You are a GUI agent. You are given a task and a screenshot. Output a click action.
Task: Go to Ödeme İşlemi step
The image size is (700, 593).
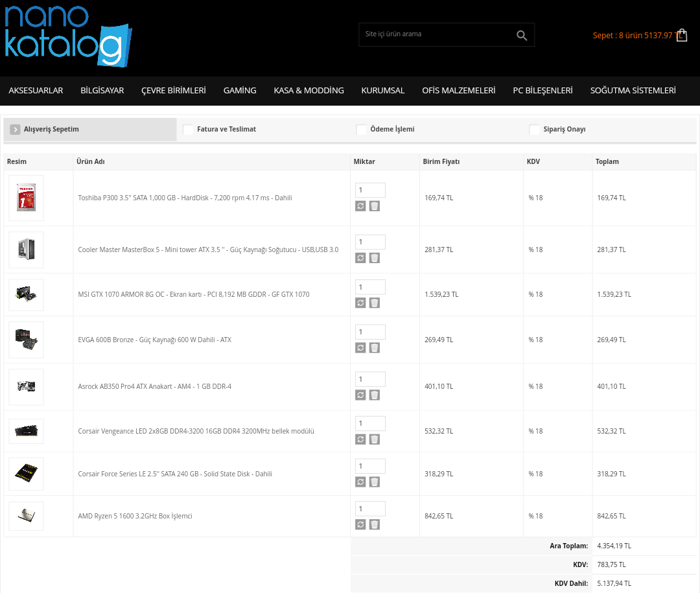(x=392, y=129)
